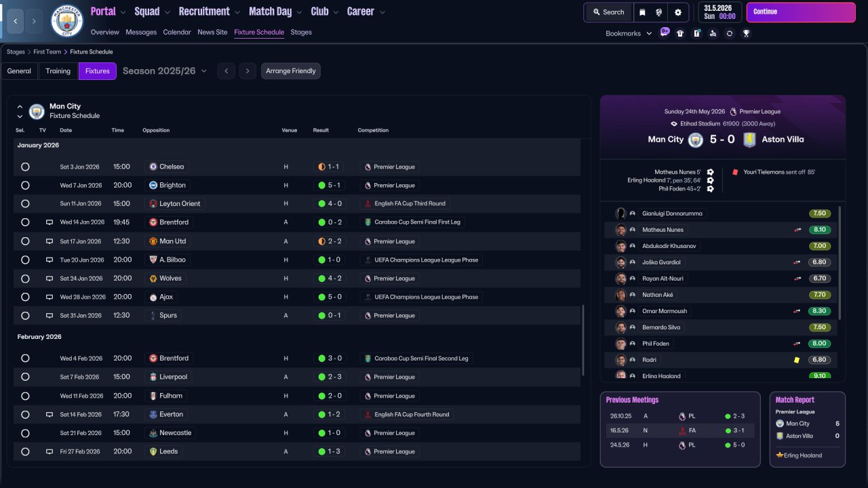Viewport: 868px width, 488px height.
Task: Open the Season 2025/26 selector dropdown
Action: click(x=165, y=71)
